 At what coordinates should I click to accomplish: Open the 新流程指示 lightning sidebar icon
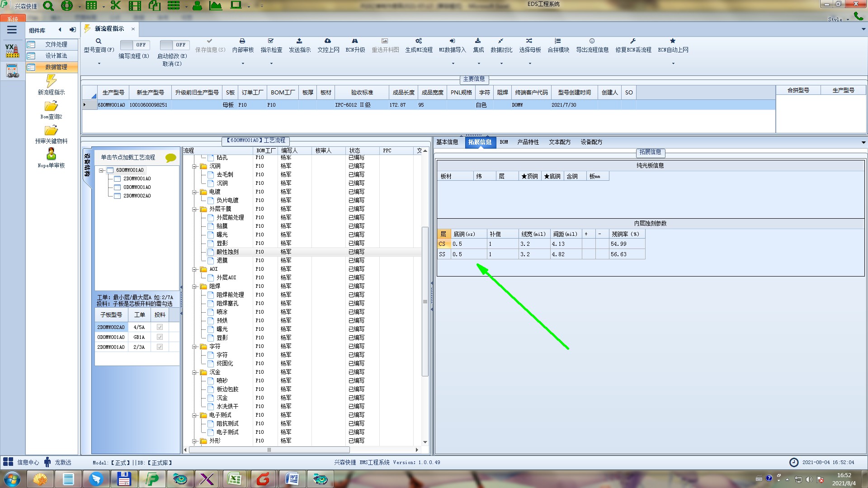click(51, 81)
